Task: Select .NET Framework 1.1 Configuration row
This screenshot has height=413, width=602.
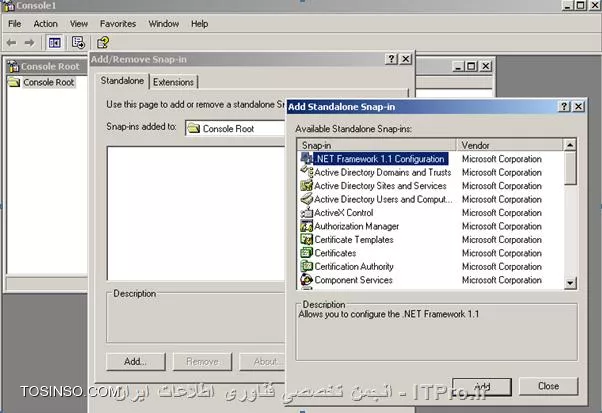Action: click(x=430, y=159)
